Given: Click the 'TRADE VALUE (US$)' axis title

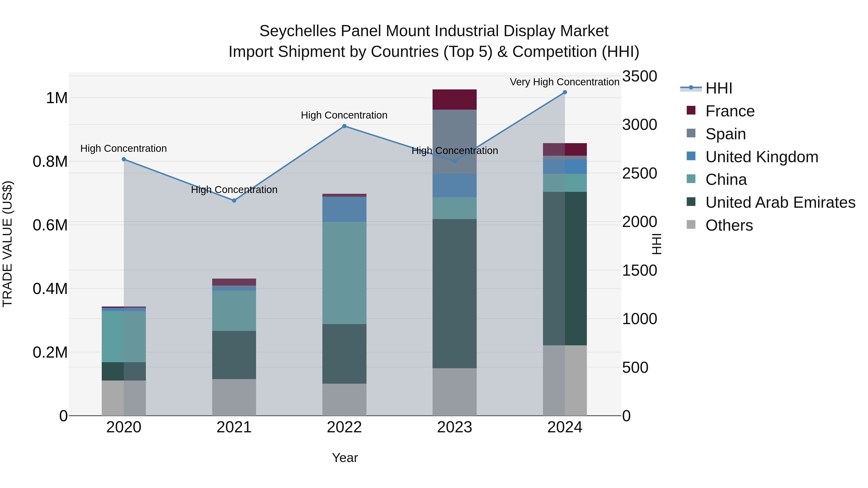Looking at the screenshot, I should click(7, 244).
